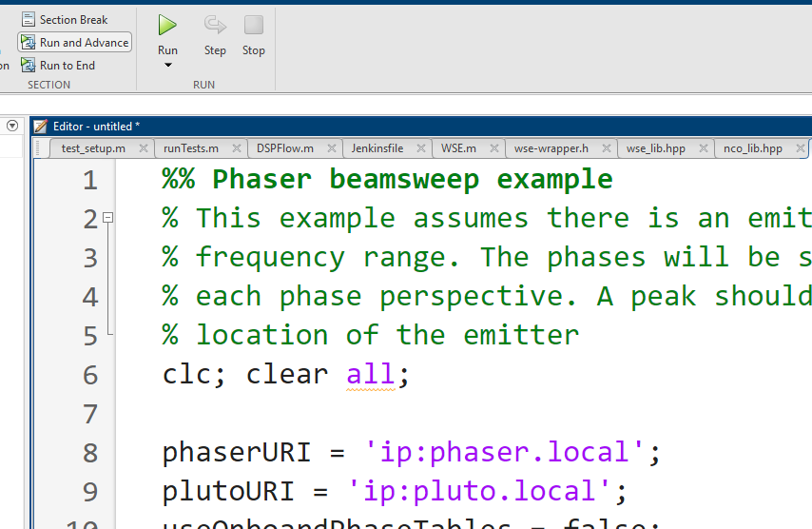Click the green Run play icon
This screenshot has height=529, width=812.
pyautogui.click(x=167, y=25)
